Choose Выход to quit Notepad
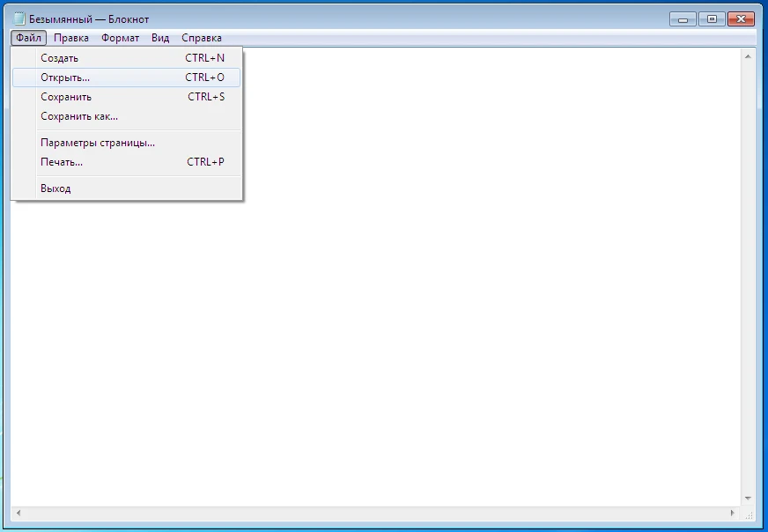This screenshot has height=532, width=768. 55,188
